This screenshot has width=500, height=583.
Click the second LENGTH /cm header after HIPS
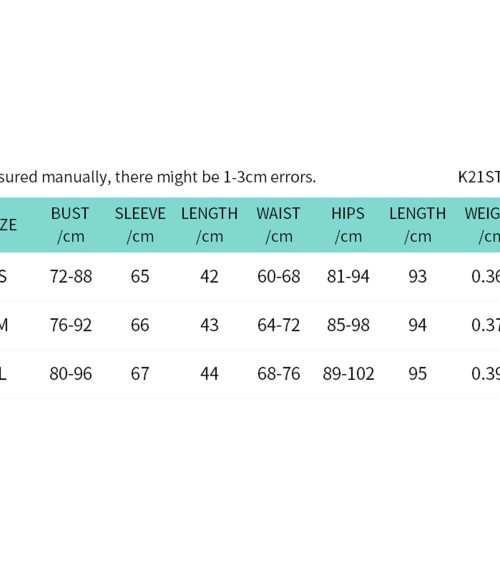point(417,225)
